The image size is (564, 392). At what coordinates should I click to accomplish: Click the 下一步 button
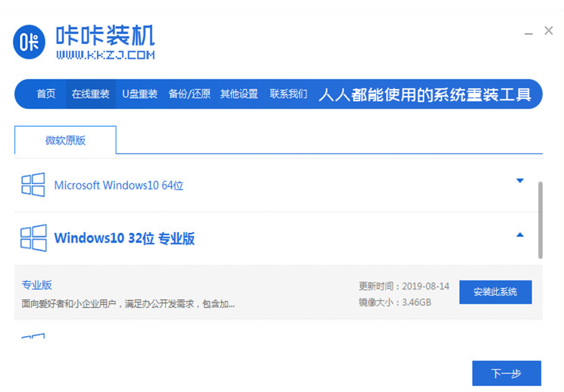tap(506, 373)
